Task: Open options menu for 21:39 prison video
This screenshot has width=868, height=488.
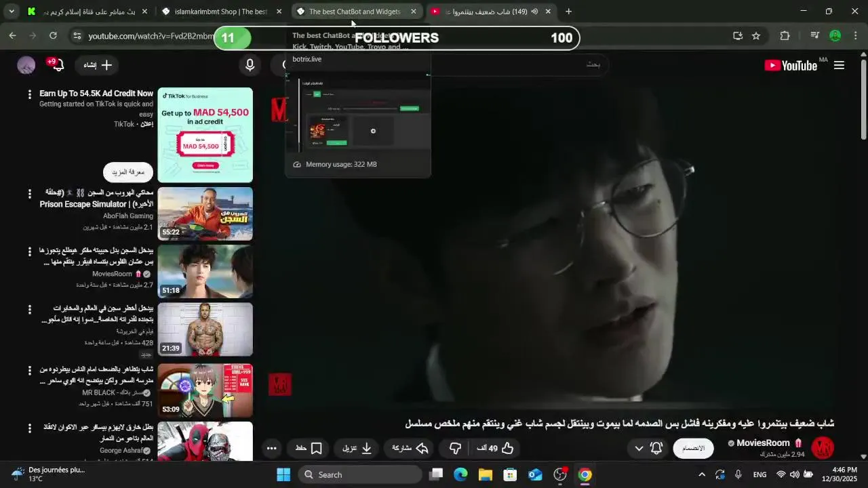Action: (29, 309)
